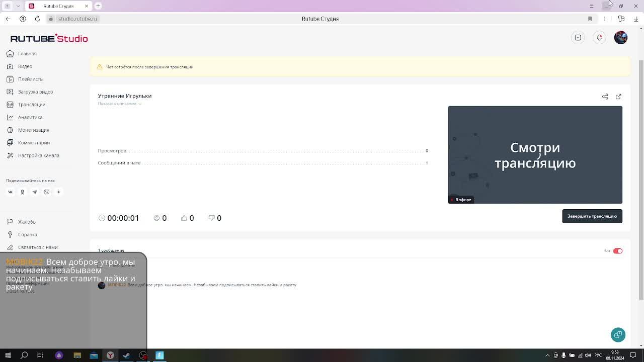Click the Сообщений в чате row
Image resolution: width=644 pixels, height=362 pixels.
[263, 163]
